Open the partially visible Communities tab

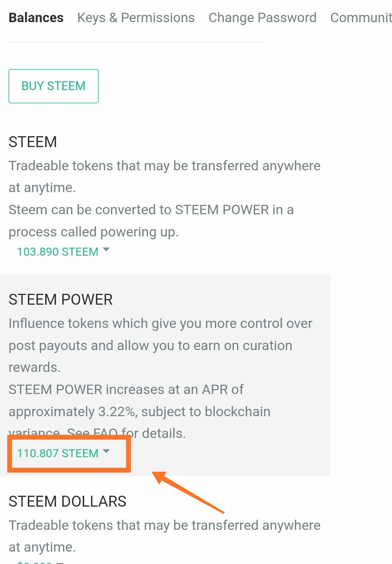(x=360, y=18)
